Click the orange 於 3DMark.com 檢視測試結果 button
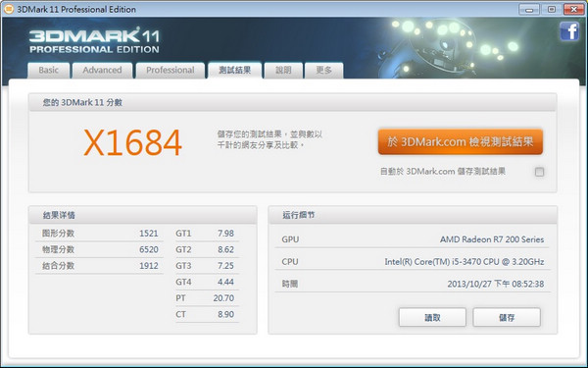 461,141
